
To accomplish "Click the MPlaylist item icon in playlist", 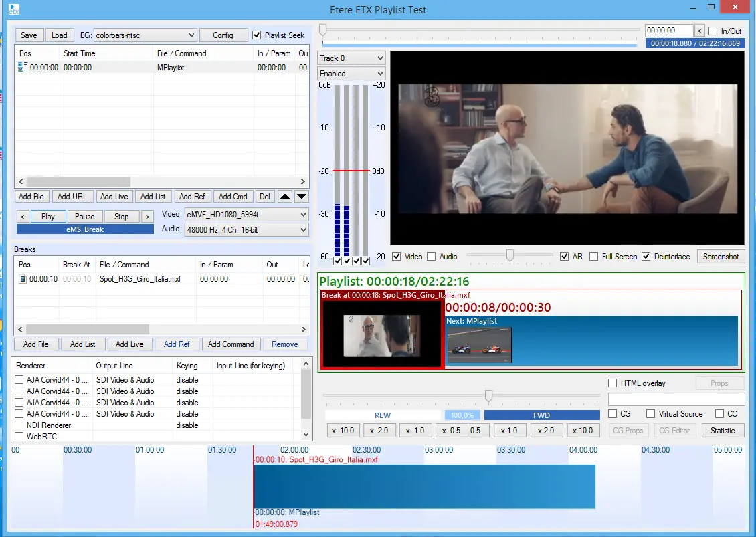I will coord(22,68).
